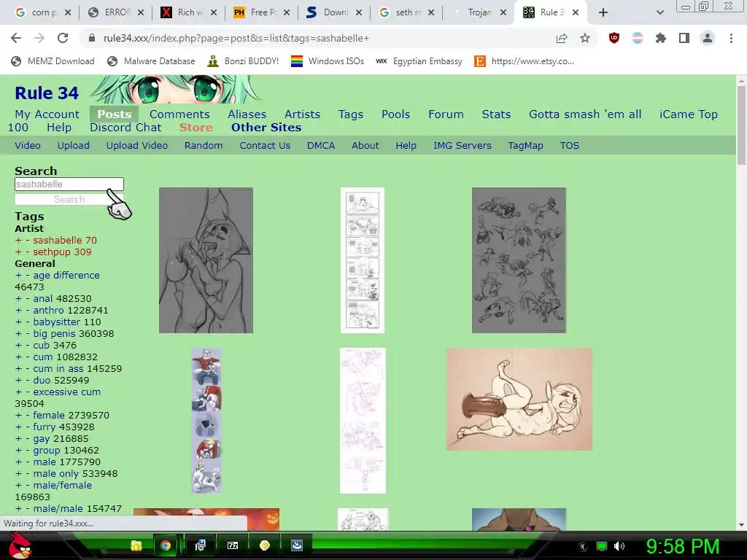Open the IMG Servers page
747x560 pixels.
click(x=462, y=146)
